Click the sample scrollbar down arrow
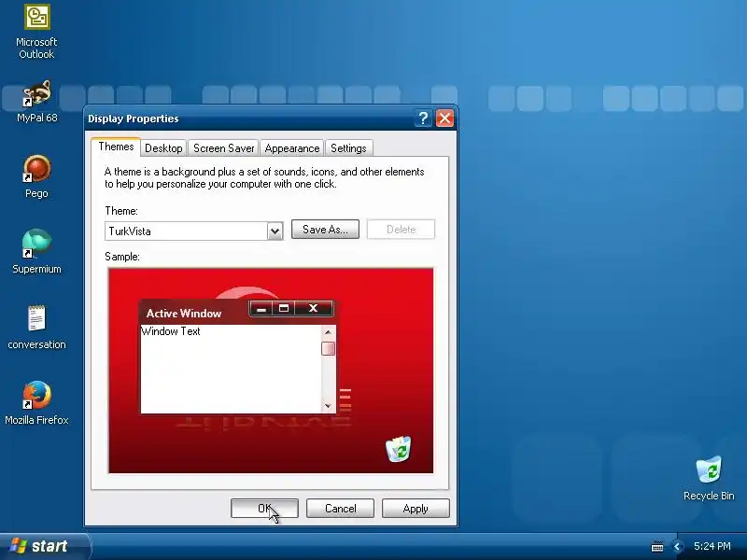The width and height of the screenshot is (747, 560). (x=329, y=406)
